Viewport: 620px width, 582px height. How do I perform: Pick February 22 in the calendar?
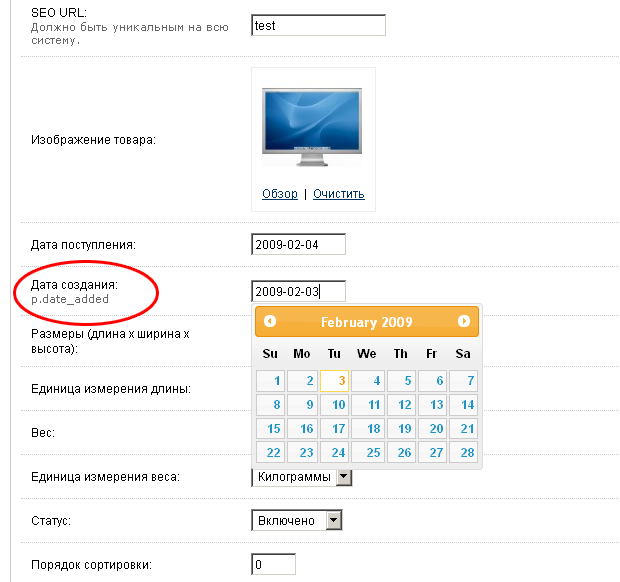(271, 453)
